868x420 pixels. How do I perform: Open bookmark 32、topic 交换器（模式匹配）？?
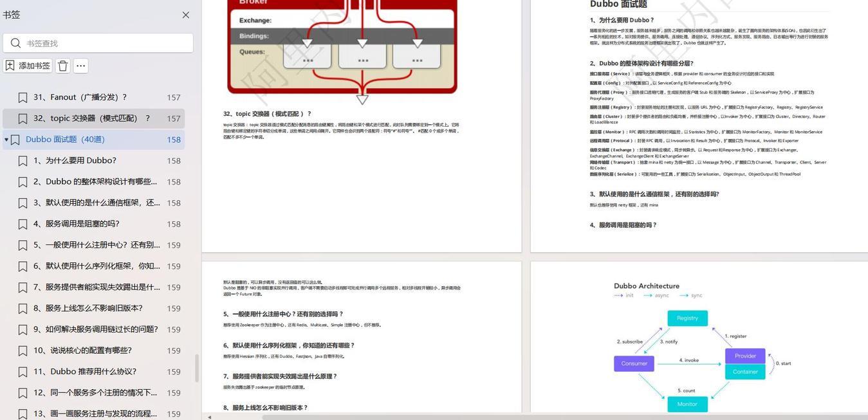point(93,118)
